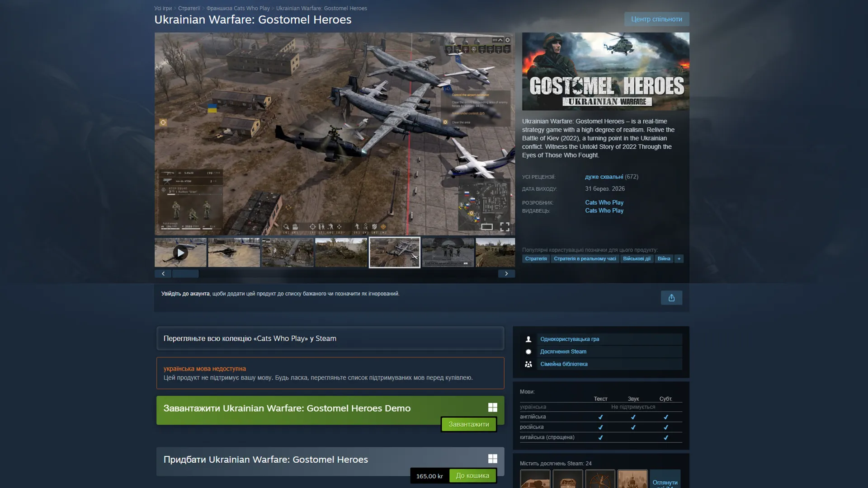This screenshot has width=868, height=488.
Task: Click the китайська (спрощена) language row
Action: 601,437
